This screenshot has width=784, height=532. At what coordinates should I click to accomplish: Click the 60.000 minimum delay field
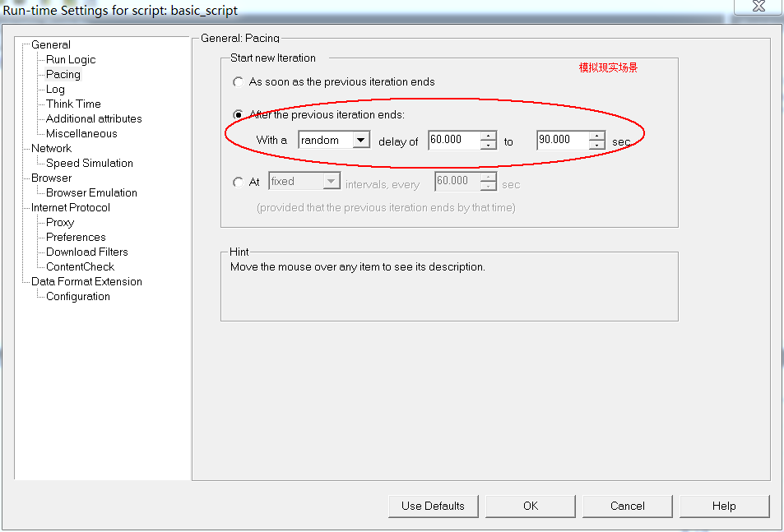pyautogui.click(x=454, y=140)
